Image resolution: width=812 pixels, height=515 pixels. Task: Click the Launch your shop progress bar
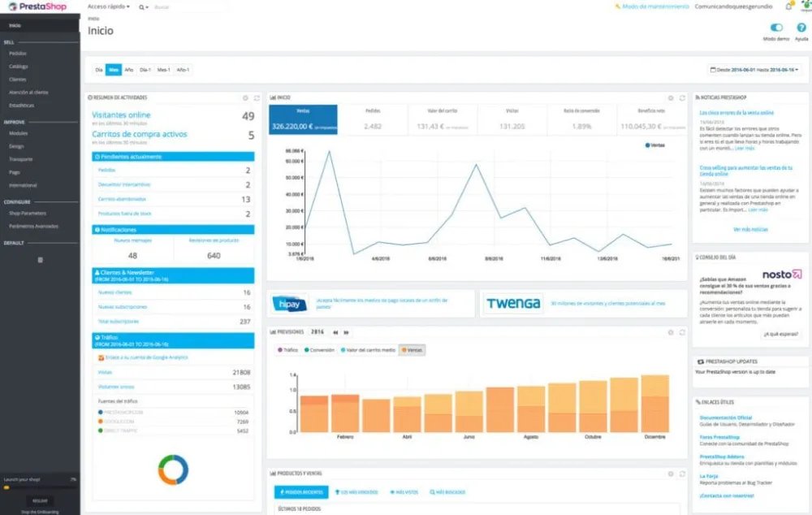pos(39,487)
